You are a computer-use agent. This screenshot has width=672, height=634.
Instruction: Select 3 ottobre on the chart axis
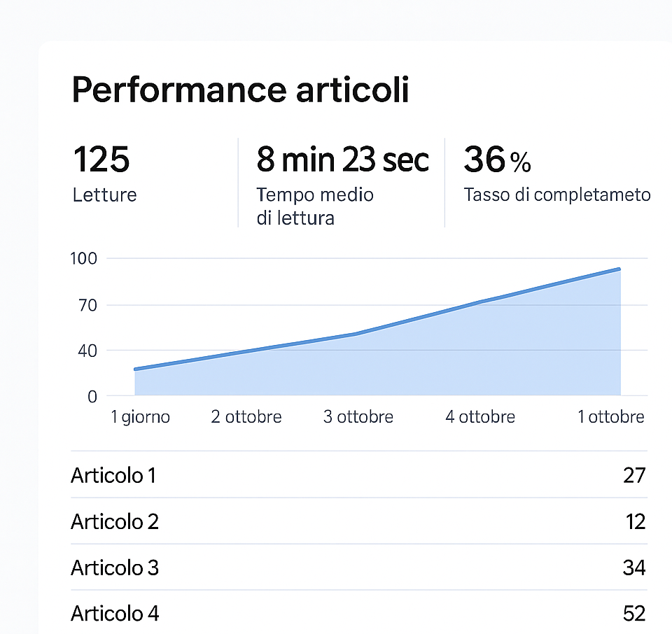(x=358, y=417)
